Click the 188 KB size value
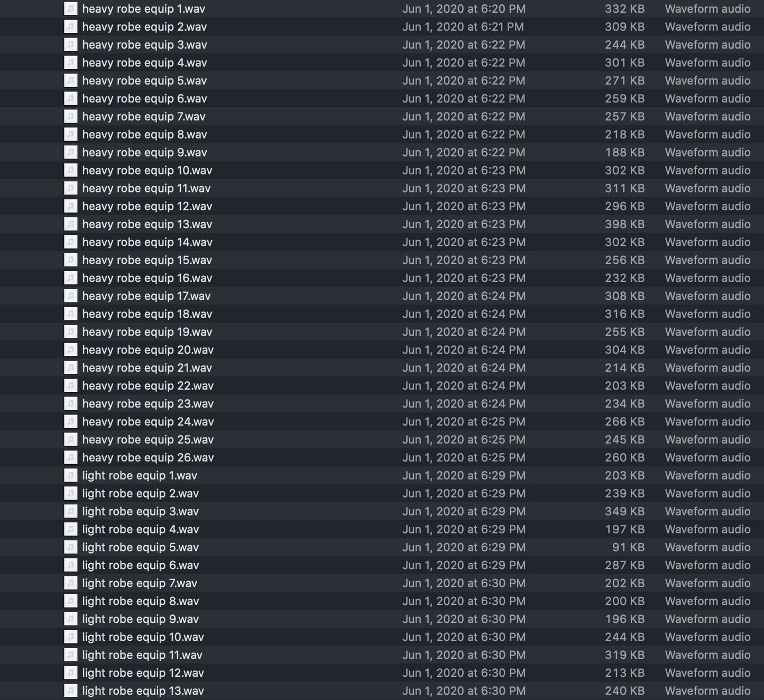The width and height of the screenshot is (764, 700). pos(624,152)
